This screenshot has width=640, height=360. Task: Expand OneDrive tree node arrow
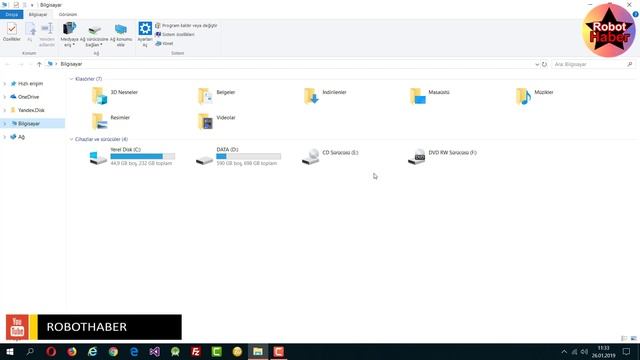(4, 97)
